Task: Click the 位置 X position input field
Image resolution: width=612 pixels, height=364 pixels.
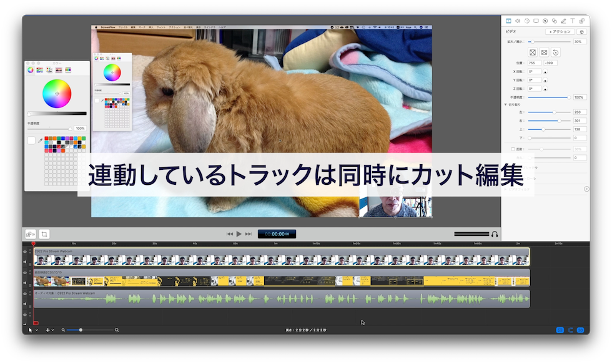Action: [x=535, y=62]
